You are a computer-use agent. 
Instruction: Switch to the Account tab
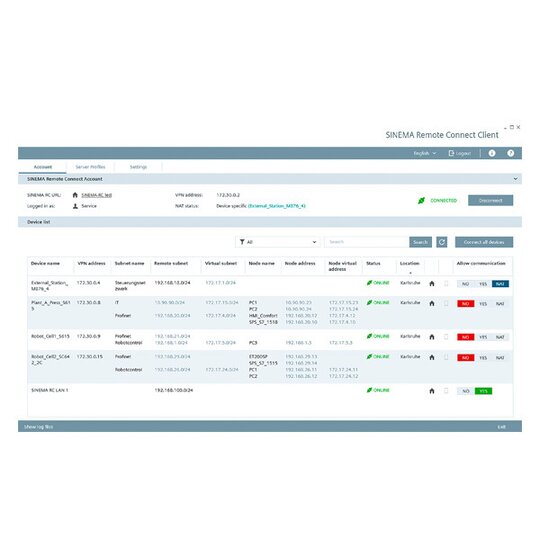(x=43, y=167)
